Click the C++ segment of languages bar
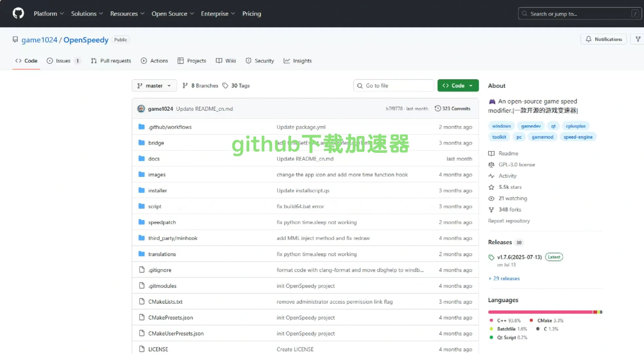 pos(537,312)
